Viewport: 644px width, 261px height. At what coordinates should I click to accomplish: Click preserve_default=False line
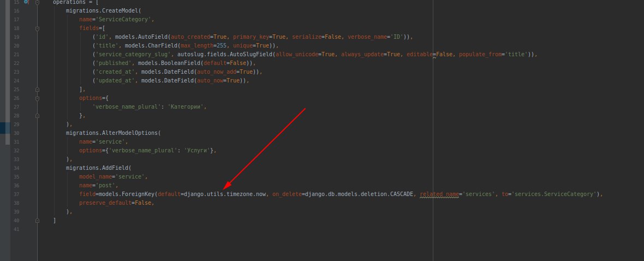(x=116, y=203)
